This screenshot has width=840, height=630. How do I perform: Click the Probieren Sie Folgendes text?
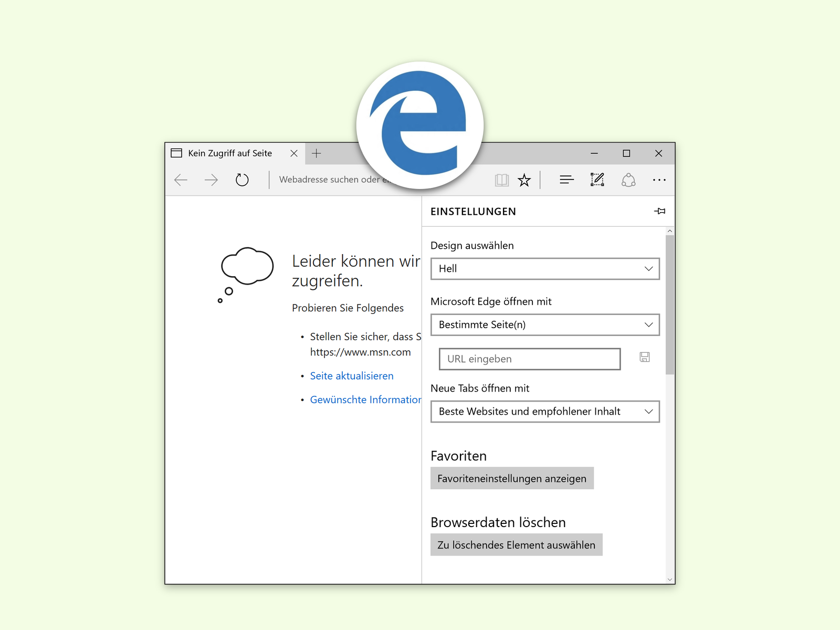coord(348,308)
